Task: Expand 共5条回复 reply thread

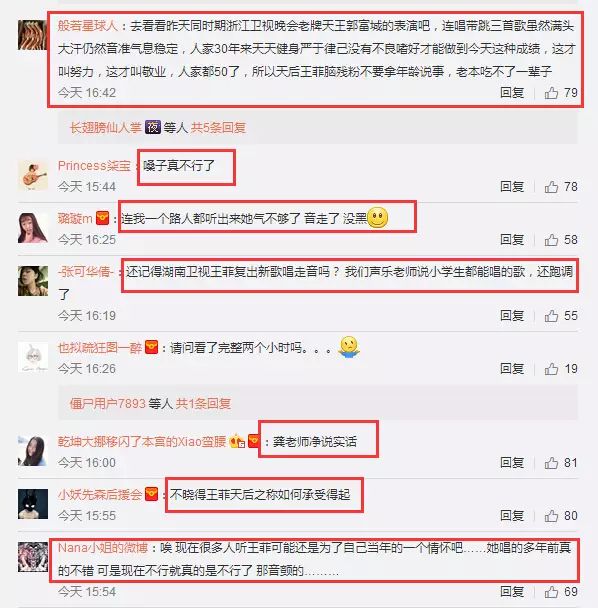Action: [218, 128]
